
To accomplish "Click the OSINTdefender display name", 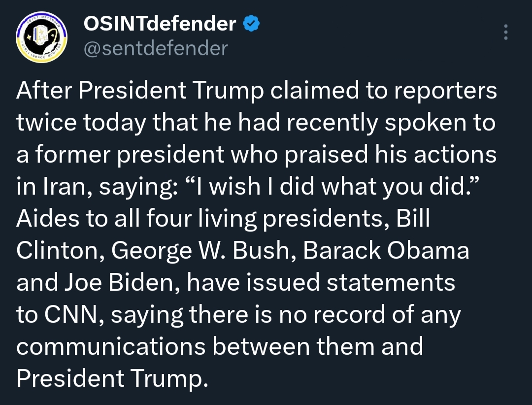I will [x=160, y=23].
